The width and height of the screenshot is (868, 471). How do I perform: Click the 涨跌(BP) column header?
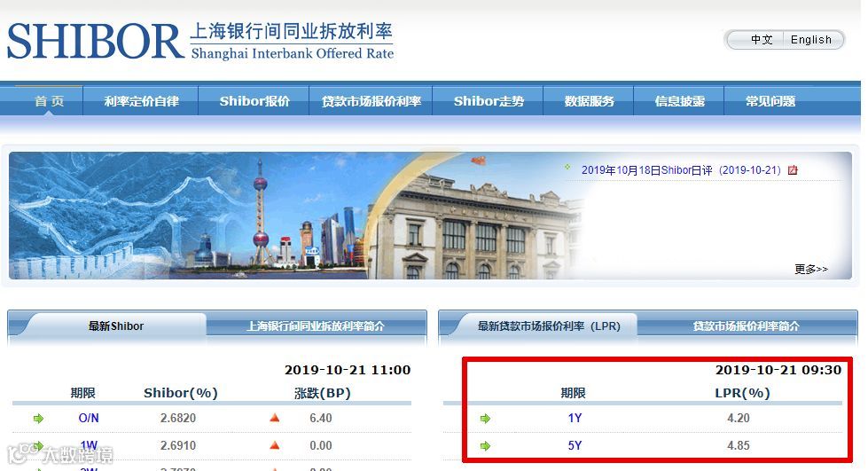pos(323,393)
